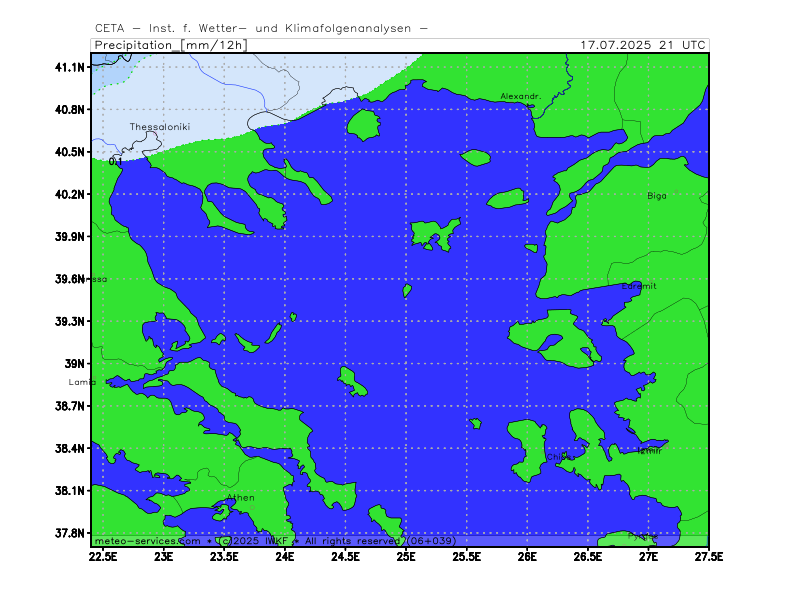Click the 38.4N latitude label

70,448
